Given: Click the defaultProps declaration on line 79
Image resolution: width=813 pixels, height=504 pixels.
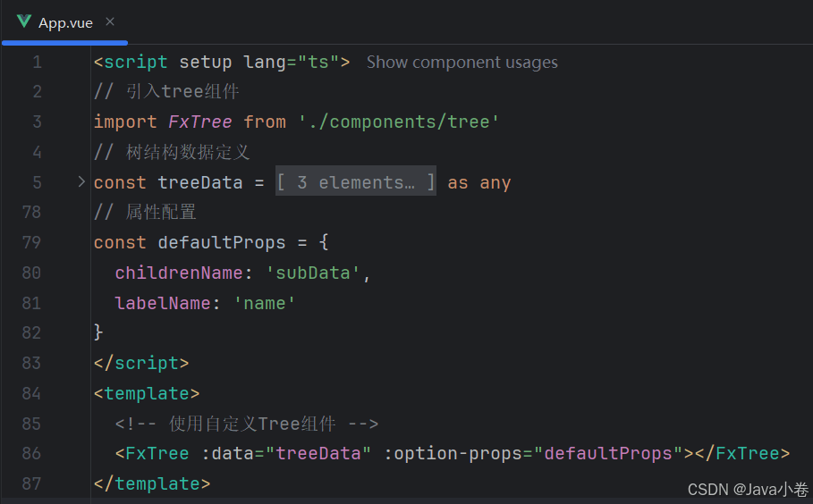Looking at the screenshot, I should 222,242.
